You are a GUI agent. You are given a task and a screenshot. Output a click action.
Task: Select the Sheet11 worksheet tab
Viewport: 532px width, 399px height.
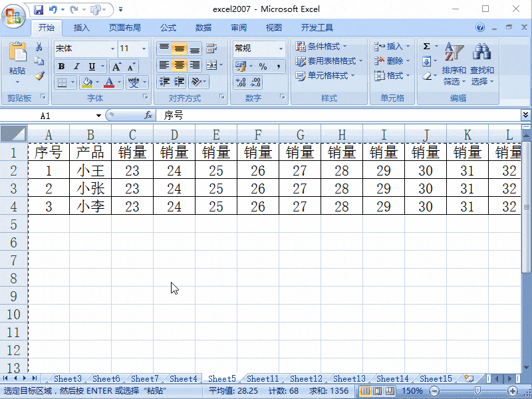(262, 378)
